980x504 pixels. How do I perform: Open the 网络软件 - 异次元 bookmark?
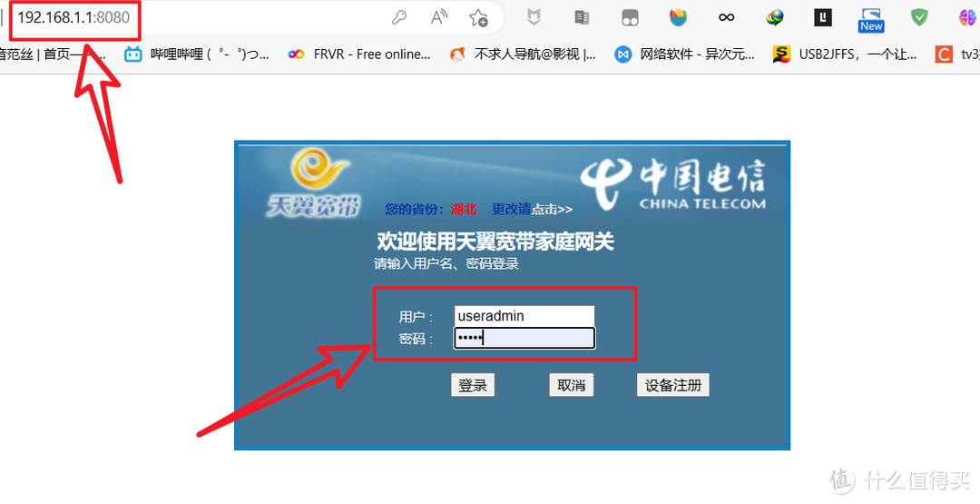pos(684,55)
